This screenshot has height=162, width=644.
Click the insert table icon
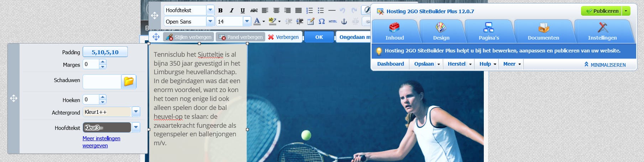[311, 21]
